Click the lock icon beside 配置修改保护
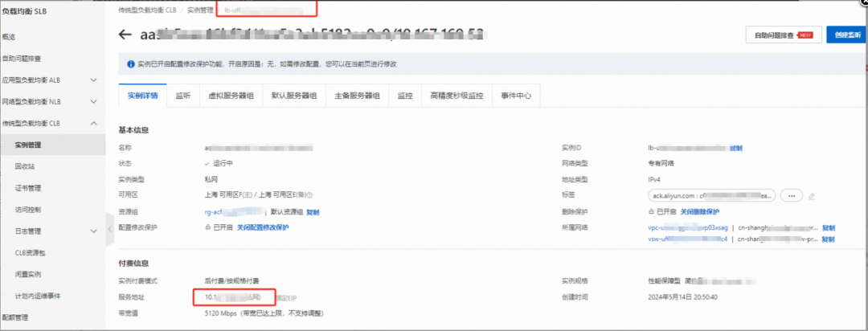This screenshot has height=331, width=868. tap(208, 227)
